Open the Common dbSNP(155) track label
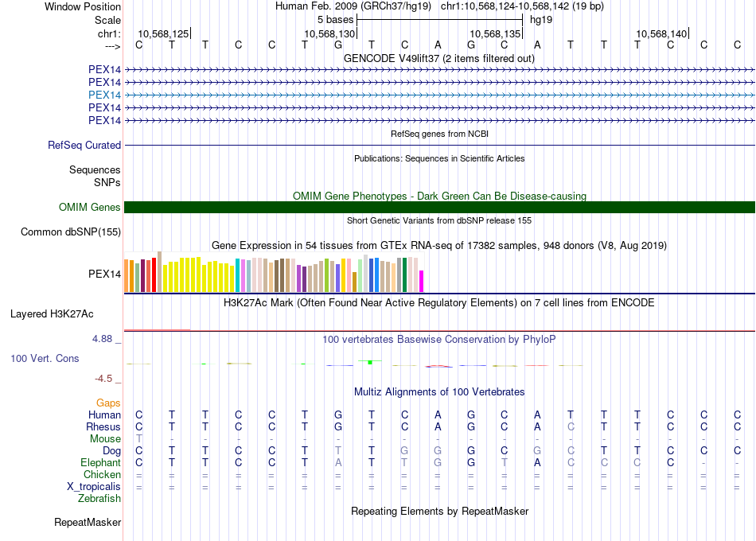The height and width of the screenshot is (541, 756). 71,232
